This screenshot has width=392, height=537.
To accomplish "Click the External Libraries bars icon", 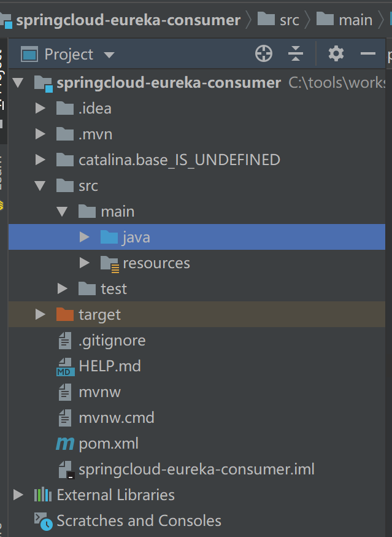I will 43,495.
